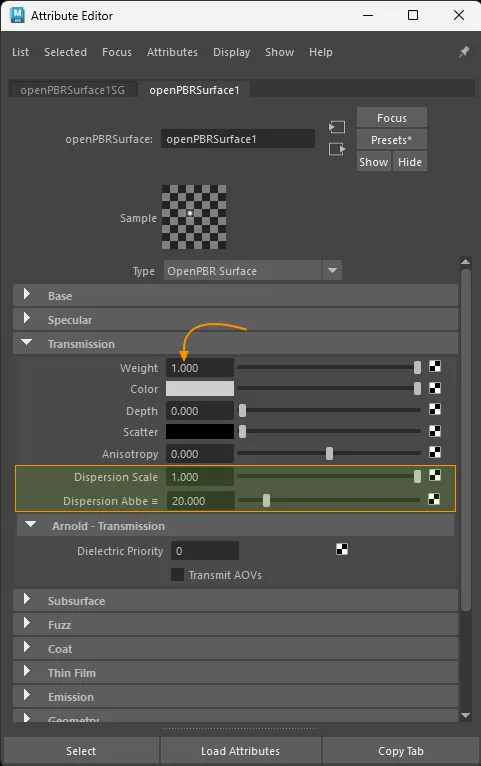Viewport: 481px width, 766px height.
Task: Click the Copy Tab button
Action: 401,751
